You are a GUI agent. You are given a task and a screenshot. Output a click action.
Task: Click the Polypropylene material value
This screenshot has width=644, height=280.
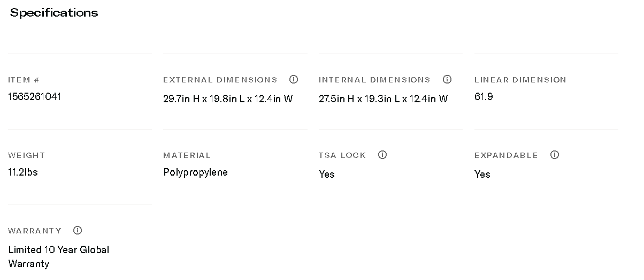[195, 172]
